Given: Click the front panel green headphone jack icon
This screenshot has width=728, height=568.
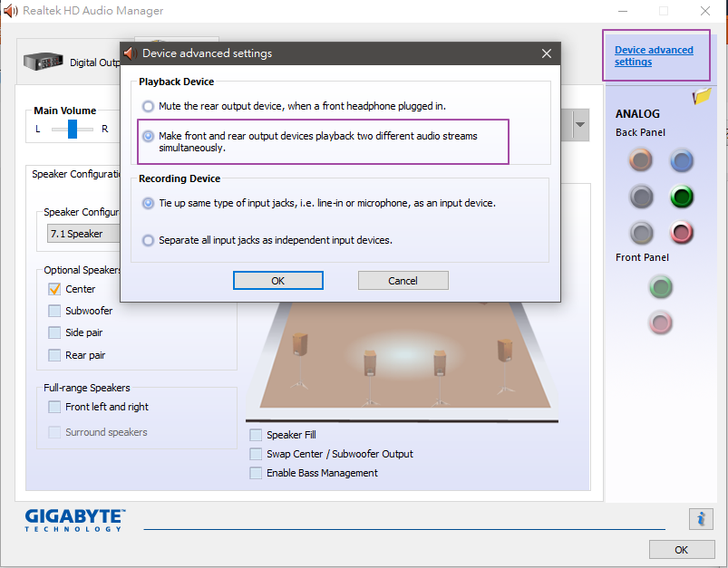Looking at the screenshot, I should click(x=660, y=286).
